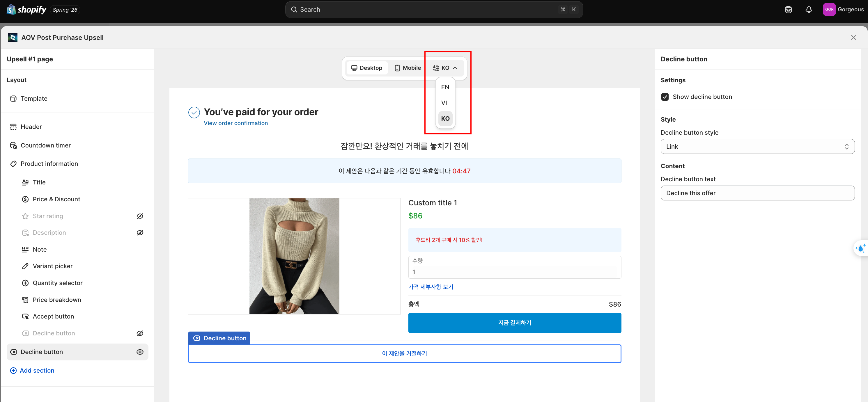Select EN language option
Viewport: 868px width, 402px height.
pos(445,87)
